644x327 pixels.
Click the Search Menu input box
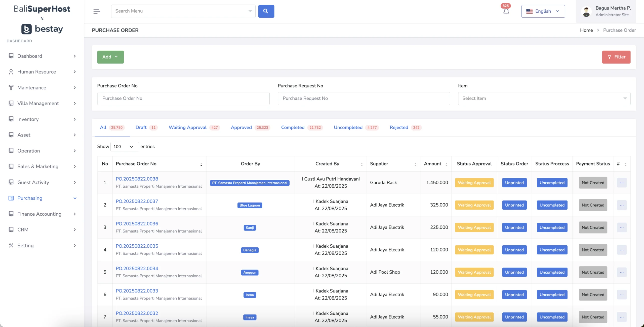click(x=183, y=11)
